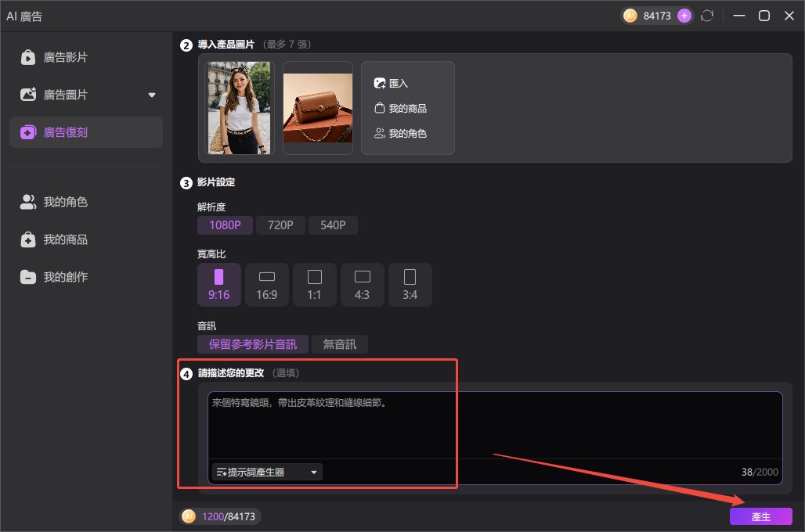805x532 pixels.
Task: Click the 1200/84173 credit cost indicator
Action: (x=220, y=516)
